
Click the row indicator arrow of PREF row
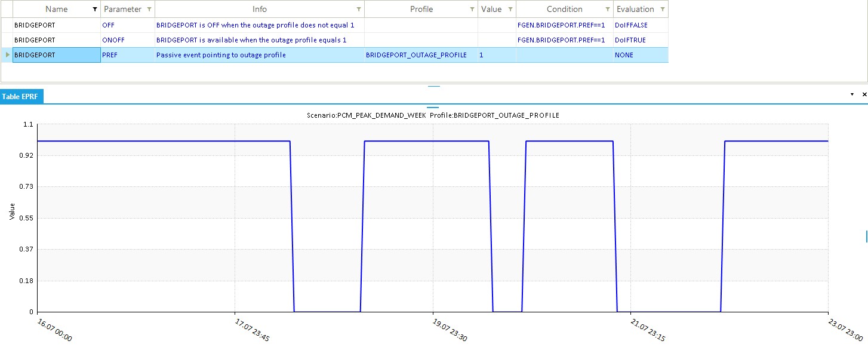(7, 55)
